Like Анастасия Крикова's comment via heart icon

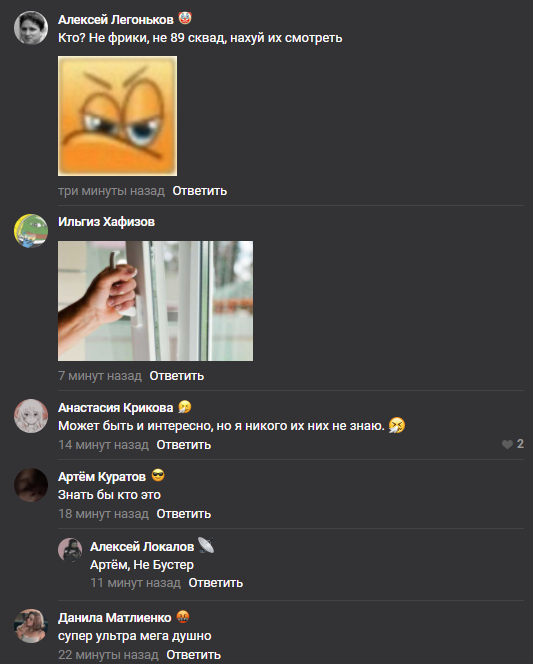tap(507, 444)
